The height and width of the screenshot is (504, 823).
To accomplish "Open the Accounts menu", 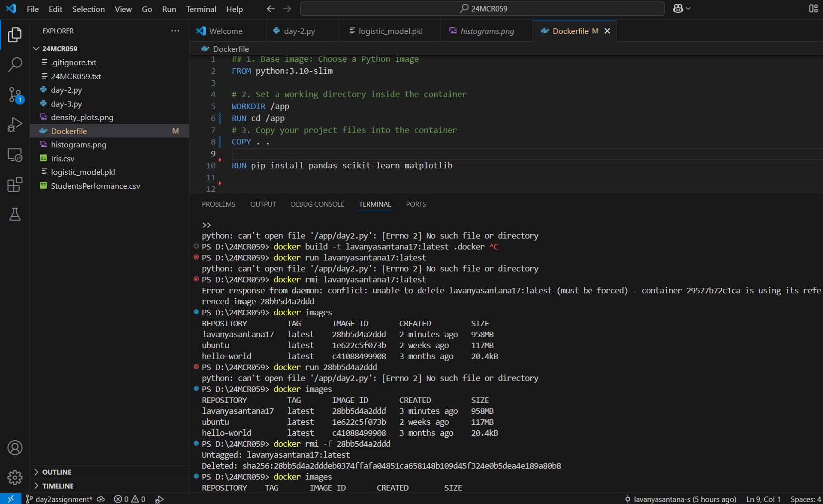I will [15, 448].
